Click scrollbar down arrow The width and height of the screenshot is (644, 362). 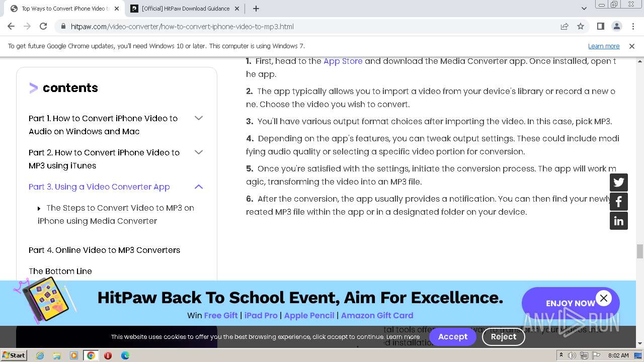pyautogui.click(x=639, y=343)
